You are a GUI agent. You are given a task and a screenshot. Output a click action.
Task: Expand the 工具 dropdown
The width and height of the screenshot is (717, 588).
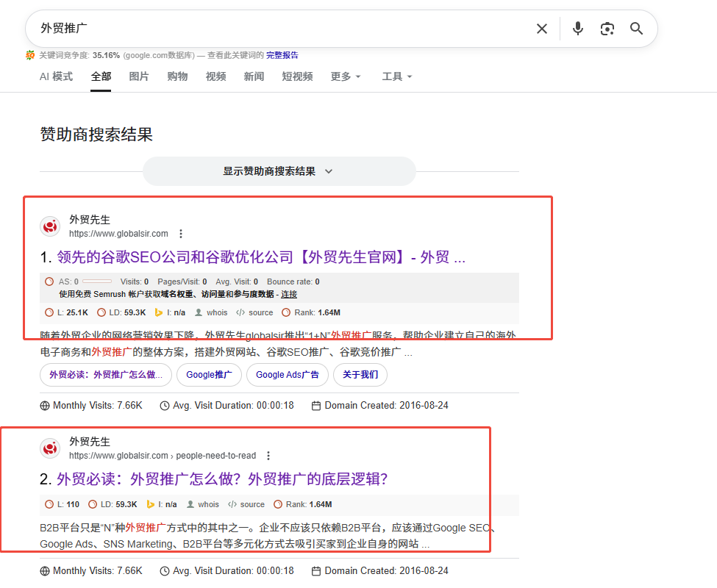pyautogui.click(x=397, y=76)
